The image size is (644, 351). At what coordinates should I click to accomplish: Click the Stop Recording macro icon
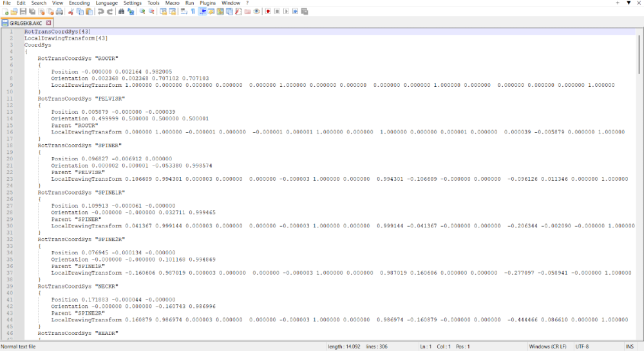click(277, 12)
